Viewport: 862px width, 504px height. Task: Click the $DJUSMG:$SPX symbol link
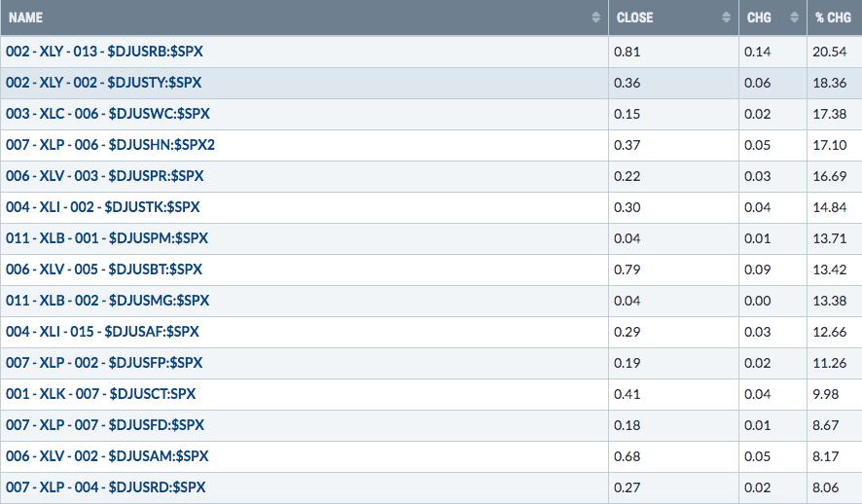[x=107, y=301]
